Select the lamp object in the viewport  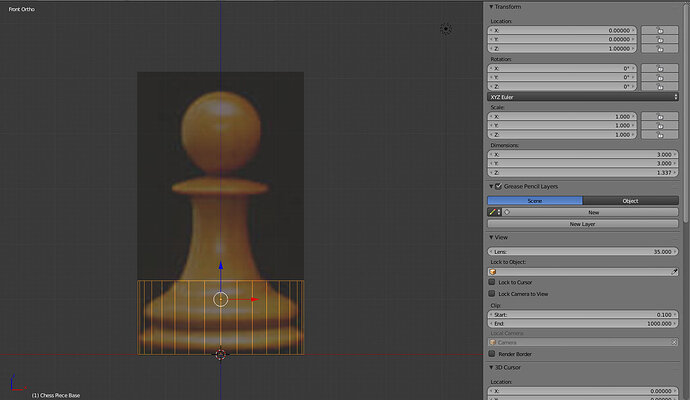point(446,29)
